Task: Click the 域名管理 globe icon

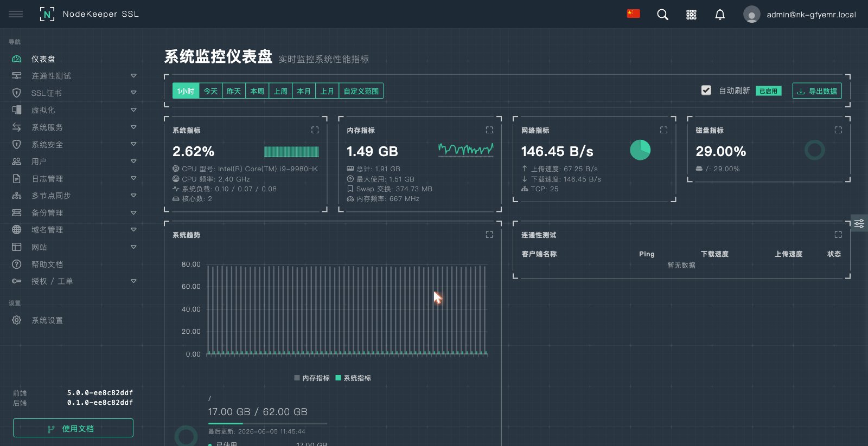Action: (17, 230)
